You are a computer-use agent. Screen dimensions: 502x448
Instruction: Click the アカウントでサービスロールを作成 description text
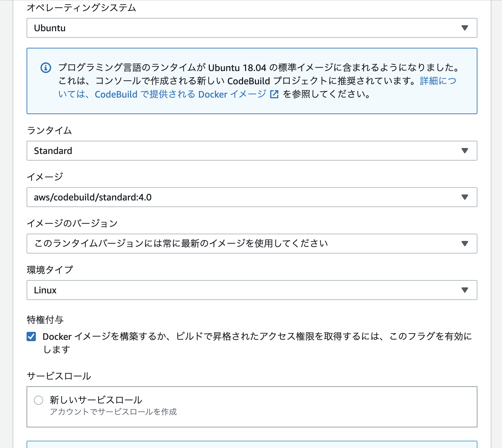113,412
